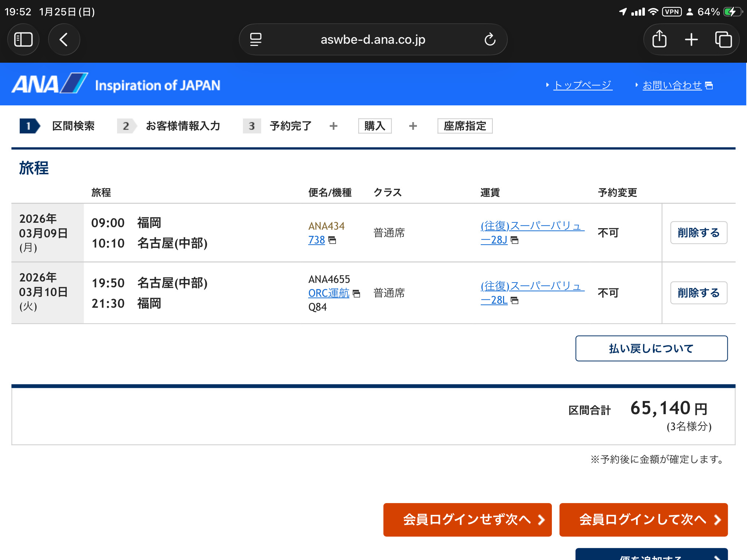Image resolution: width=747 pixels, height=560 pixels.
Task: Open a new tab with plus icon
Action: tap(691, 39)
